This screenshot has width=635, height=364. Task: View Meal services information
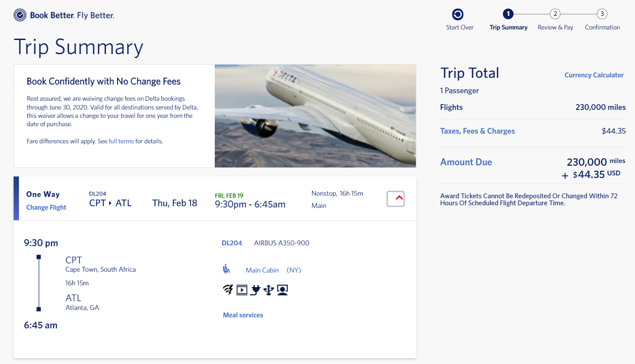coord(243,315)
